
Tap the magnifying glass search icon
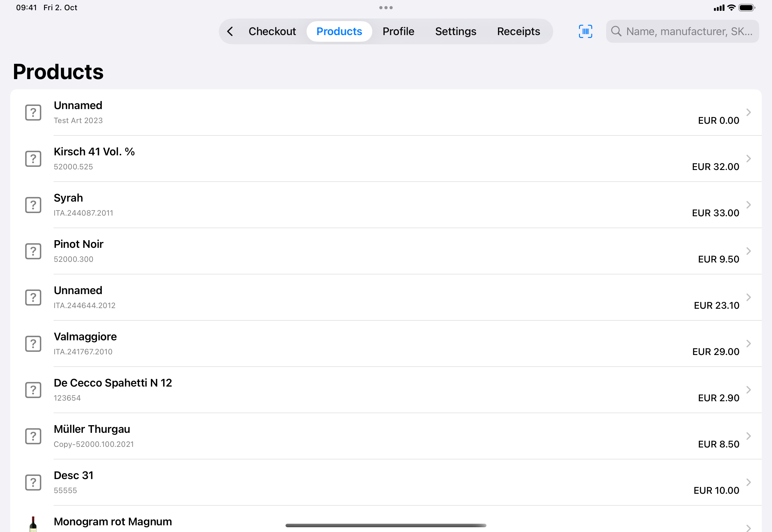[616, 31]
